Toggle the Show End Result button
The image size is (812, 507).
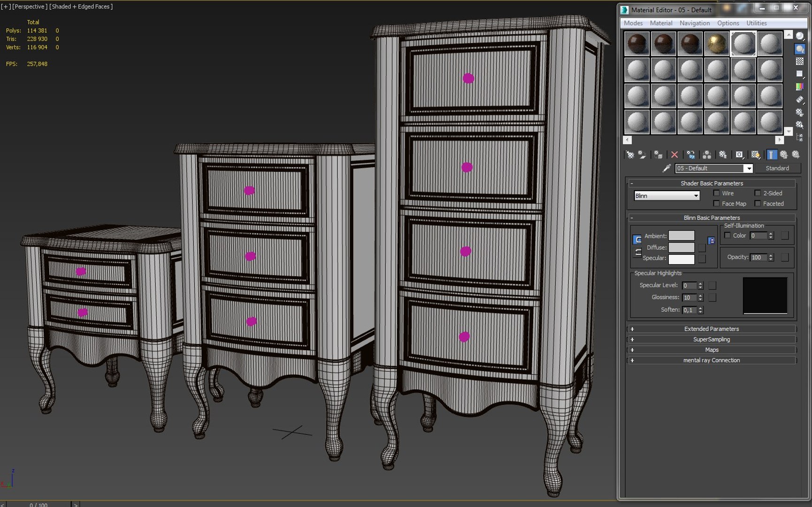(772, 154)
